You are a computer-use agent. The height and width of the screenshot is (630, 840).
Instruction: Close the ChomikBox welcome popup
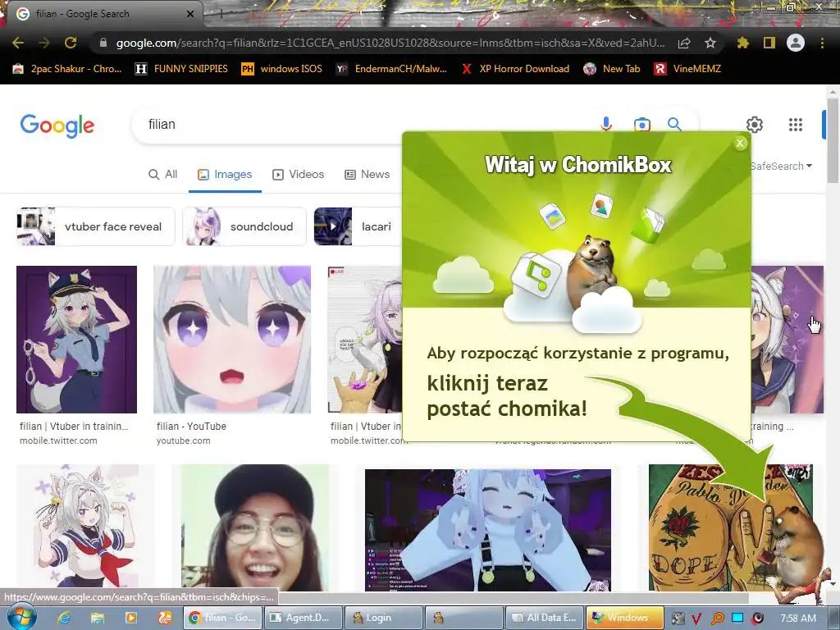point(740,143)
